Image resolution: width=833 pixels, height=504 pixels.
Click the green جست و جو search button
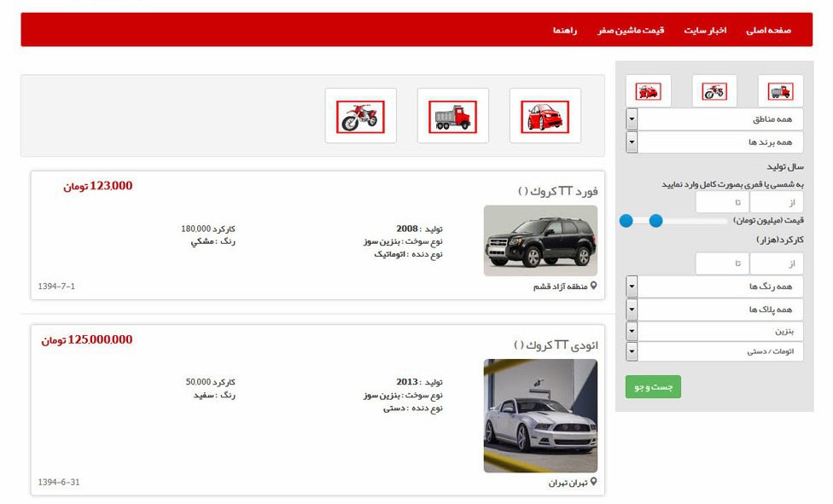coord(653,386)
